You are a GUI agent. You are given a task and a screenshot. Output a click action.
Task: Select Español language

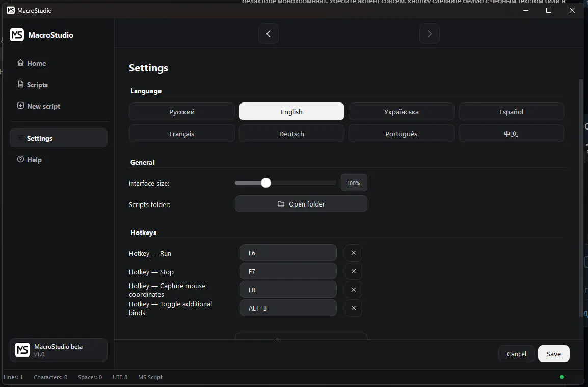(x=511, y=112)
